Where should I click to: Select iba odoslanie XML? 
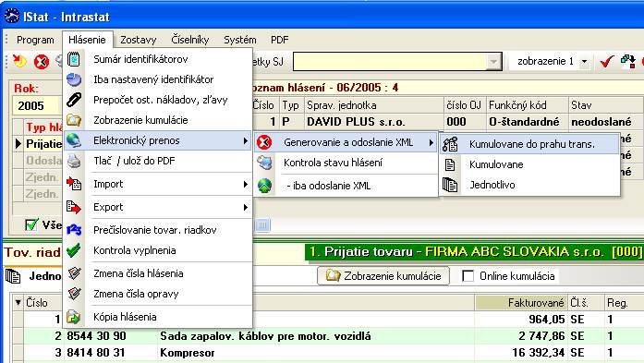(x=346, y=186)
